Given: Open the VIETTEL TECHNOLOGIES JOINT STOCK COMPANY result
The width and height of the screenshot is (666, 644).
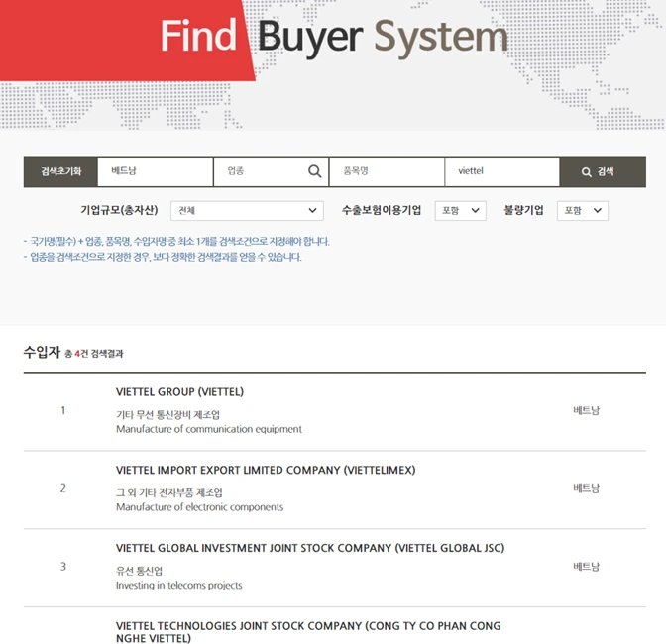Looking at the screenshot, I should click(308, 632).
